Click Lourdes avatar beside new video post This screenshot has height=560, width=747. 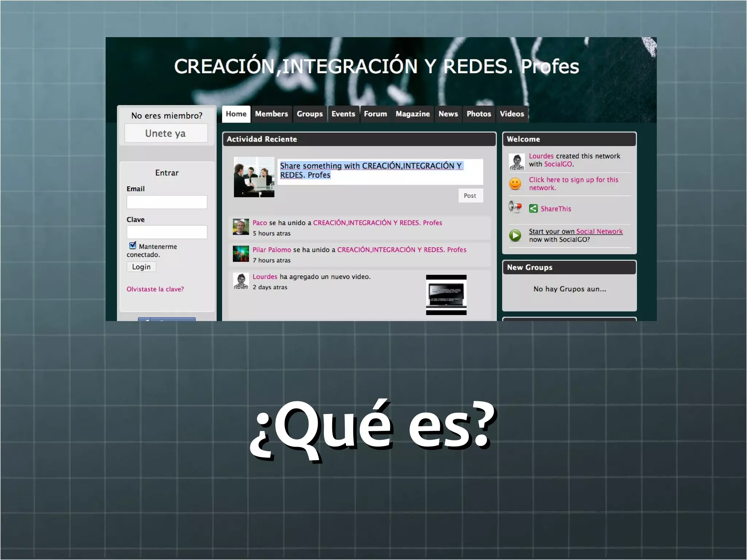click(241, 281)
